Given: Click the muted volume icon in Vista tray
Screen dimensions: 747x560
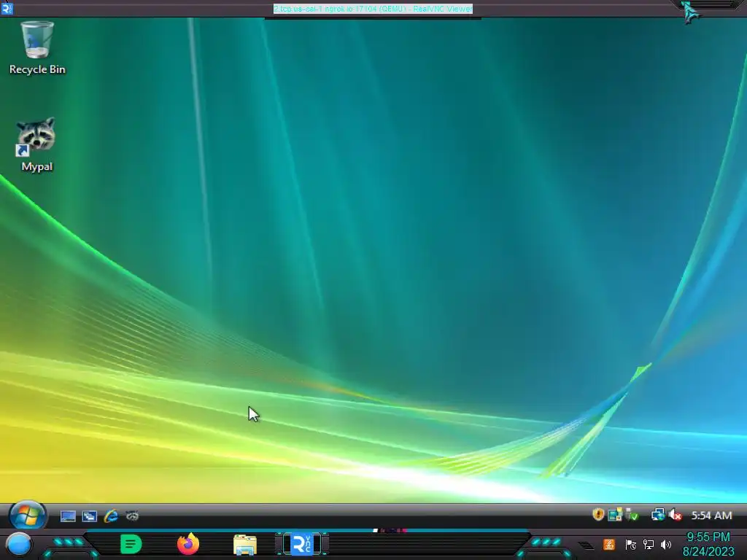Looking at the screenshot, I should pos(675,515).
